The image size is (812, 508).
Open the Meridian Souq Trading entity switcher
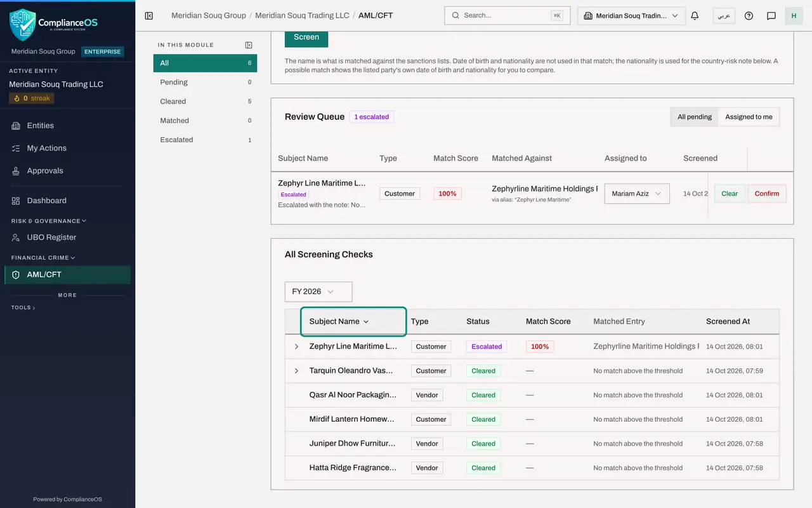tap(631, 16)
